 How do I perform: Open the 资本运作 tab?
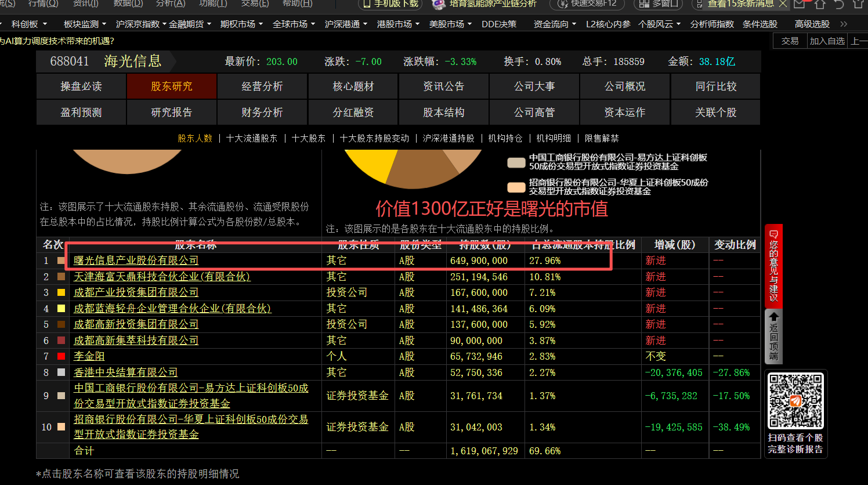point(625,113)
